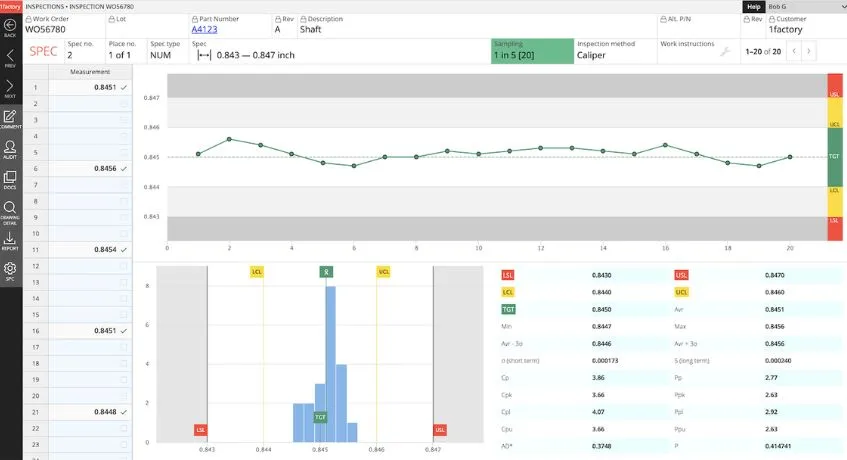Click the Ppk value 2.63
This screenshot has width=847, height=460.
(x=771, y=395)
